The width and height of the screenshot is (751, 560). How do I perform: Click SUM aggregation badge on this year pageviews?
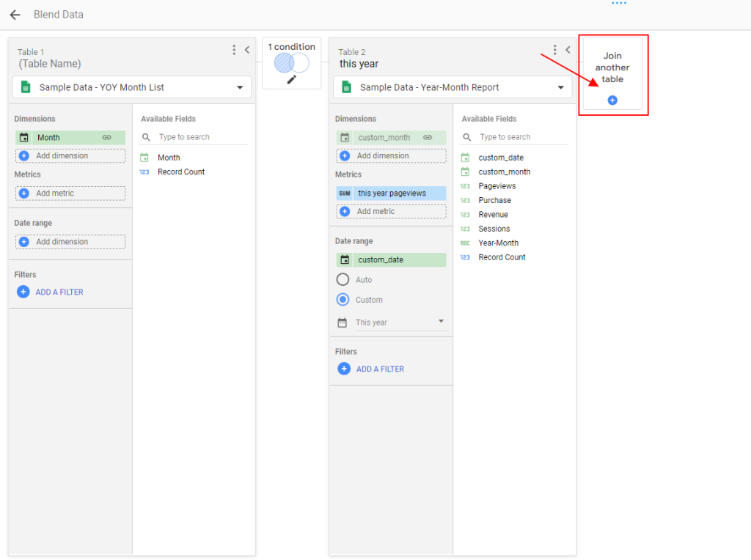(345, 194)
